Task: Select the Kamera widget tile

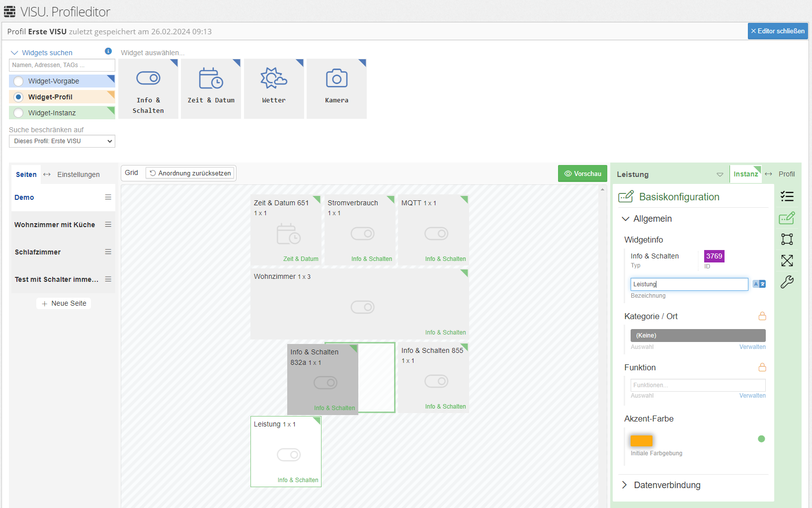Action: 336,89
